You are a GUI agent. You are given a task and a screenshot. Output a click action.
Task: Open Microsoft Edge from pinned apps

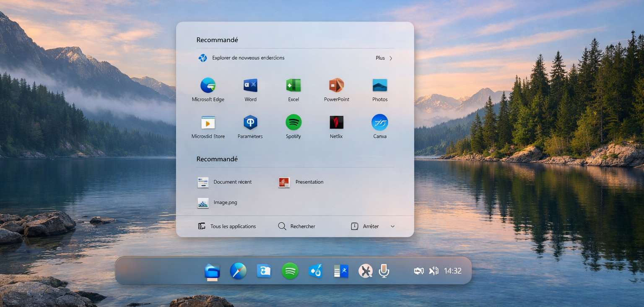[x=208, y=86]
